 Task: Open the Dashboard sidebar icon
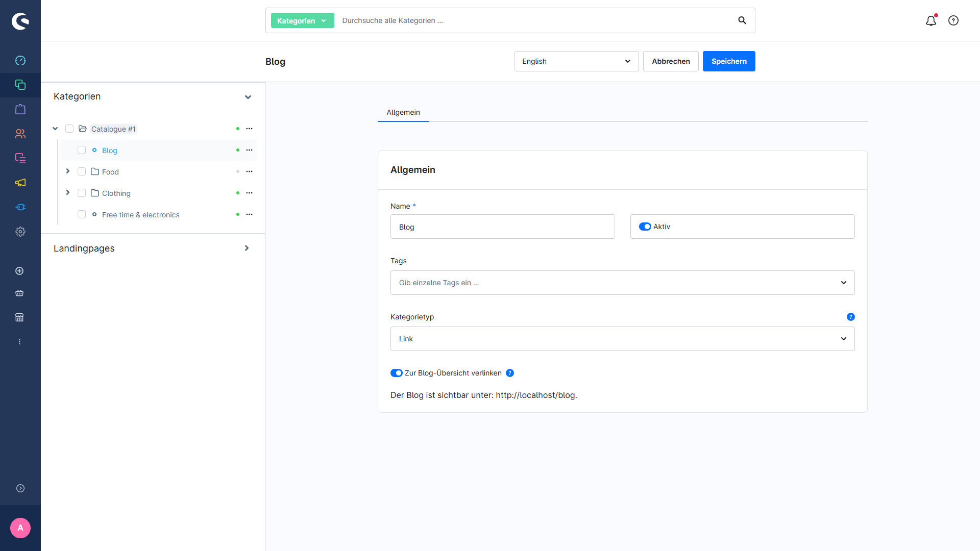tap(20, 60)
